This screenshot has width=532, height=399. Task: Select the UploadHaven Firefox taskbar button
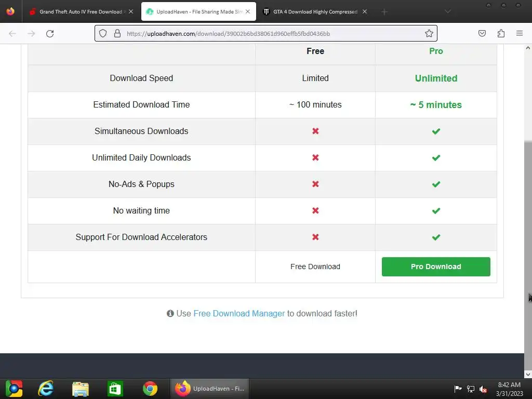[209, 389]
